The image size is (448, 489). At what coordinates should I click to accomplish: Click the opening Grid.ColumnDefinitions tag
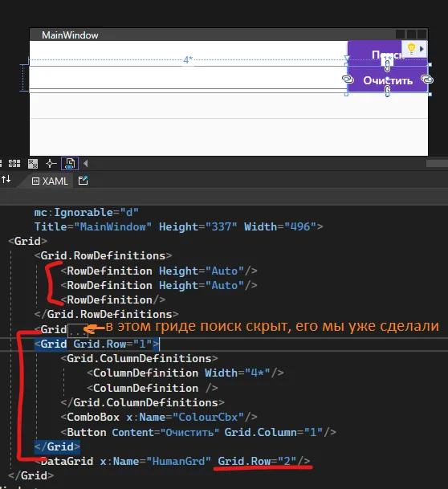click(x=140, y=359)
